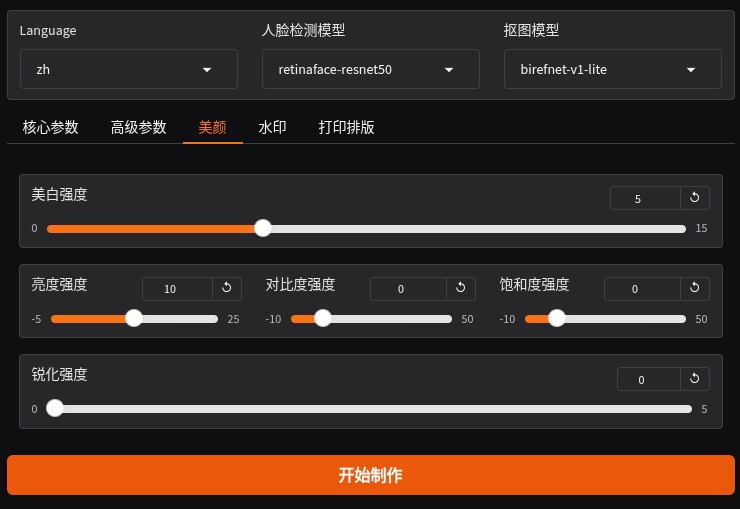The image size is (740, 509).
Task: Open the 抠图模型 dropdown
Action: point(613,69)
